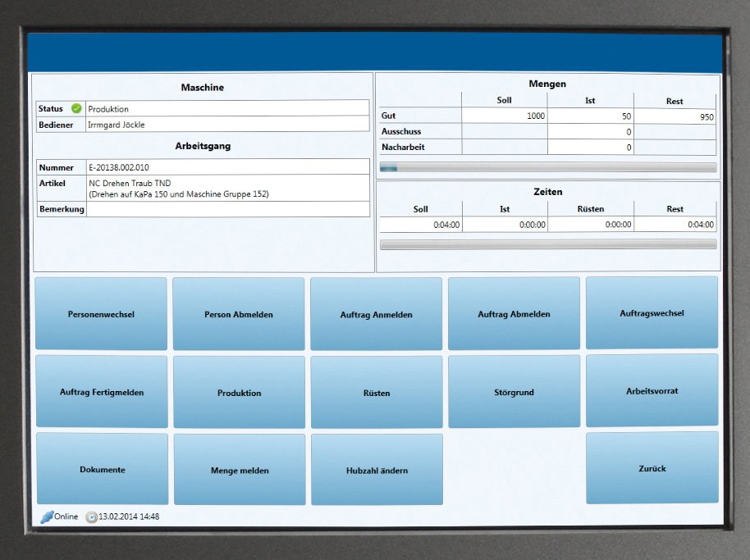
Task: Click the clock icon beside the date
Action: tap(91, 517)
